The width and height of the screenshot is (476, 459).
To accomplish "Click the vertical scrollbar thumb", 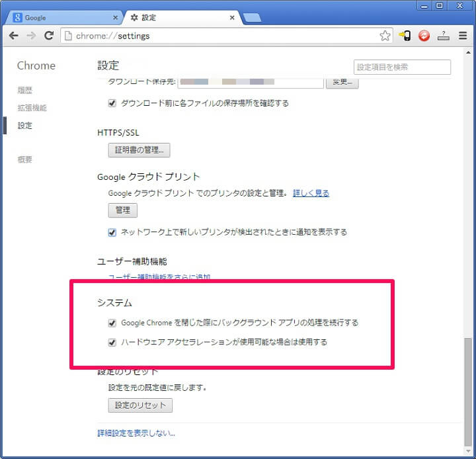I will point(468,392).
